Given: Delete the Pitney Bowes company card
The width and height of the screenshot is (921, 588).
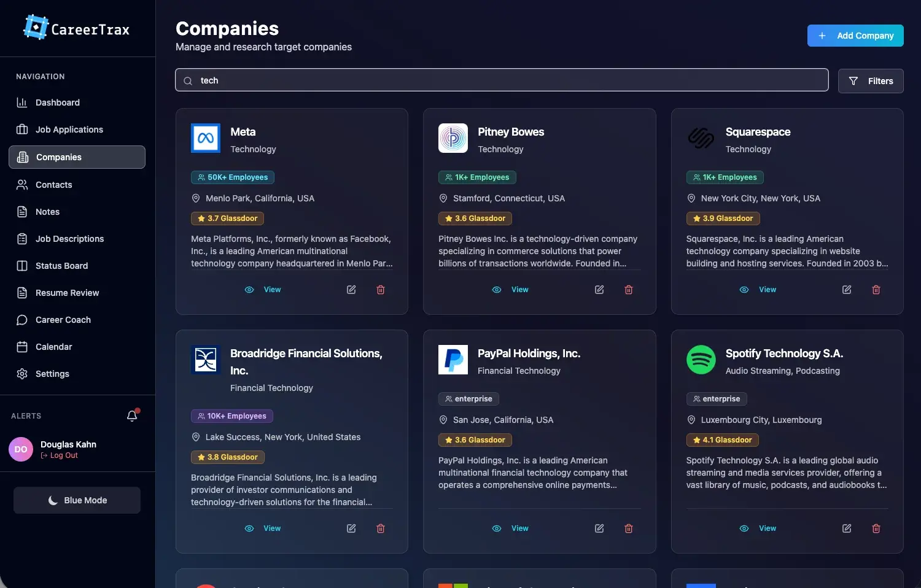Looking at the screenshot, I should click(x=628, y=290).
